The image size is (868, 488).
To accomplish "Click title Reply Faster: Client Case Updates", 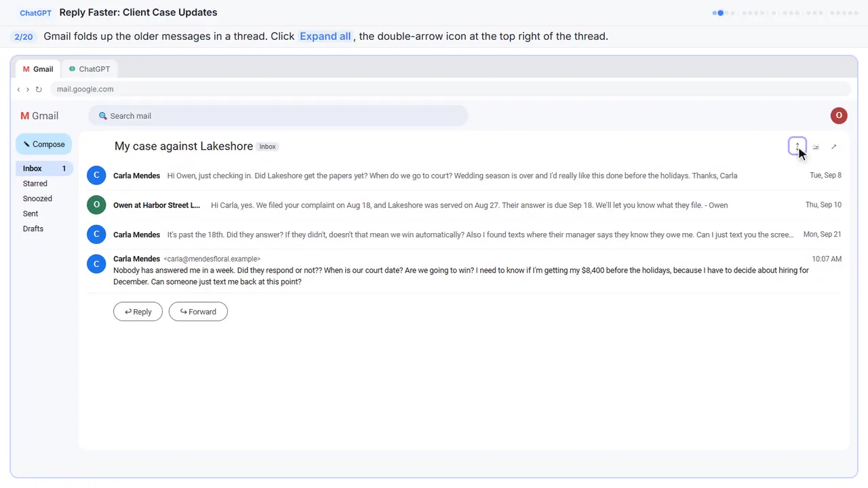I will [138, 13].
